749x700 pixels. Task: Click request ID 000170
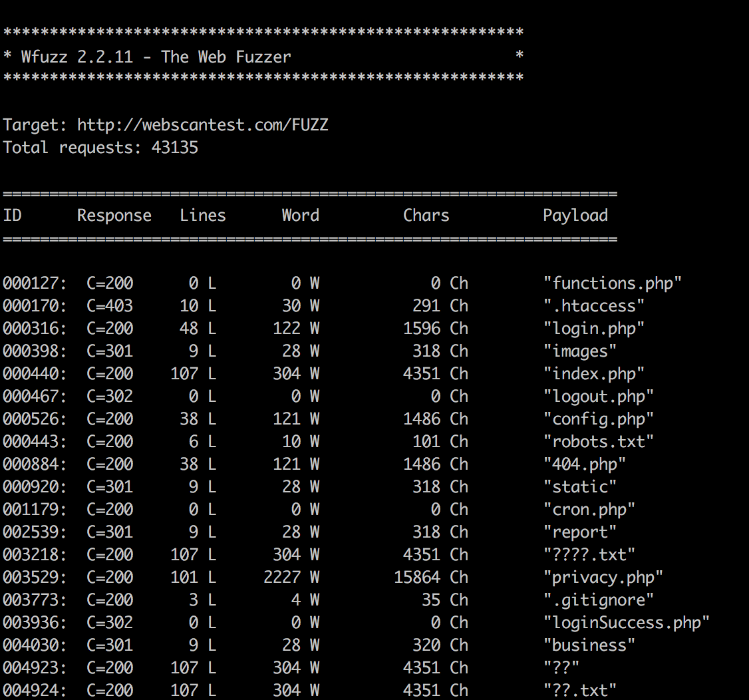pyautogui.click(x=35, y=306)
